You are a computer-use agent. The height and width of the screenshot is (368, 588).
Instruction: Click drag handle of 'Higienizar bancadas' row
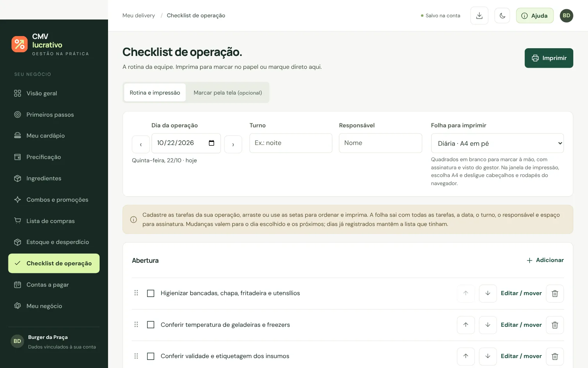(x=136, y=293)
